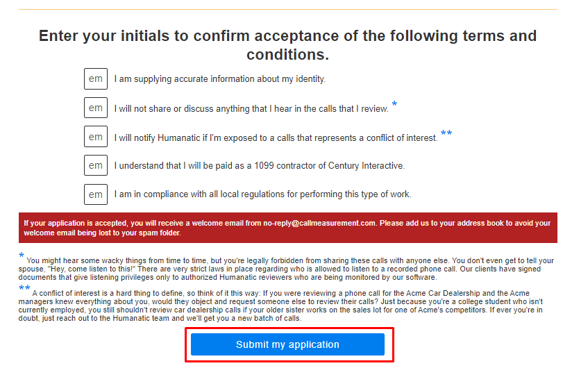Click 'compliance with all local regulations' statement
The image size is (588, 368).
tap(262, 194)
